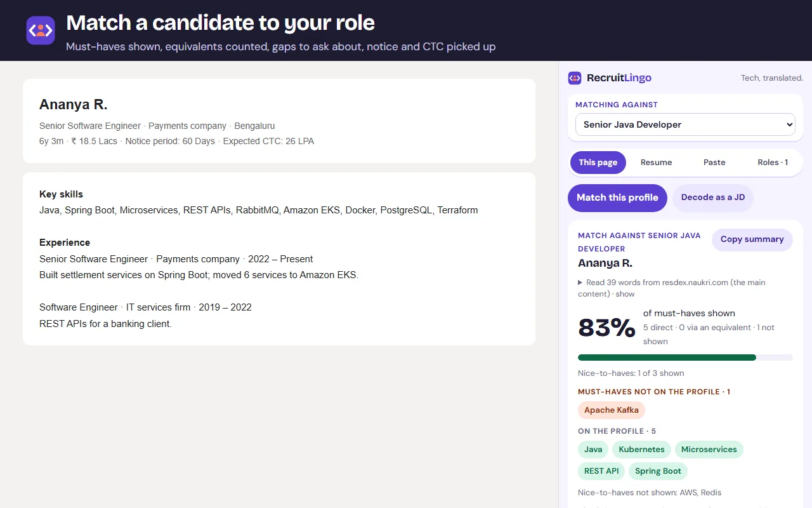Viewport: 812px width, 508px height.
Task: Click 'of must-haves shown' text
Action: point(689,313)
